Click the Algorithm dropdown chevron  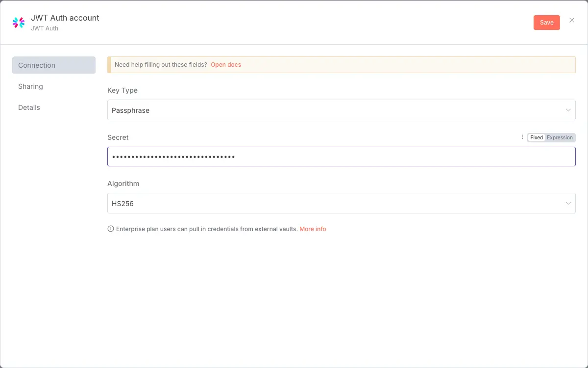[x=568, y=203]
